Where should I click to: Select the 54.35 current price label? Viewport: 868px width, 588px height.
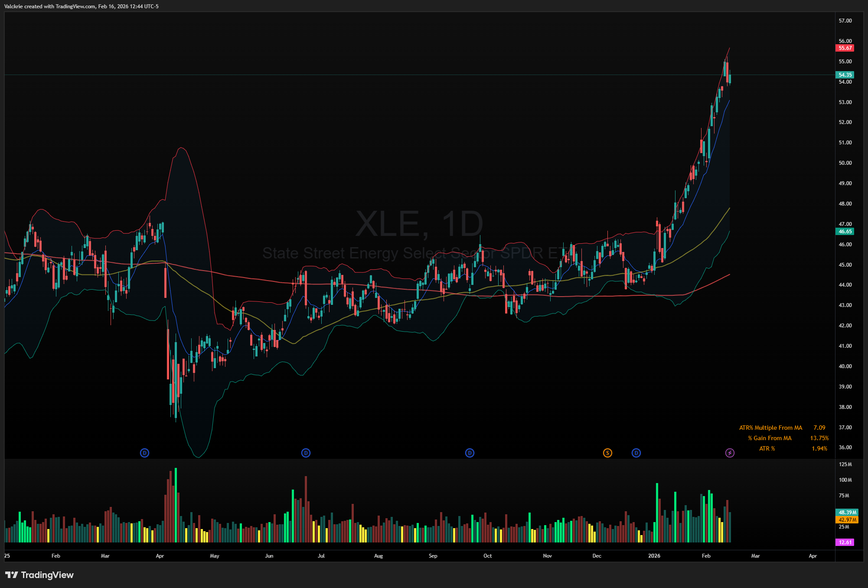(x=845, y=75)
